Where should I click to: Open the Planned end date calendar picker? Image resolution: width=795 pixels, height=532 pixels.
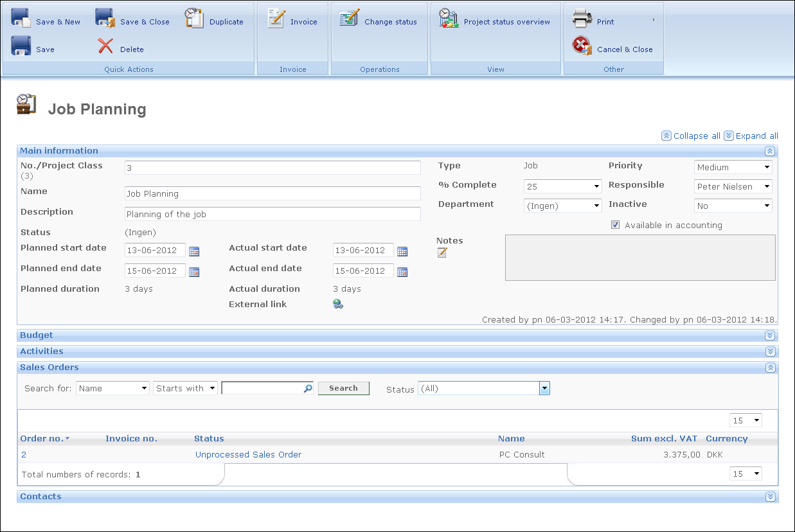[x=194, y=272]
